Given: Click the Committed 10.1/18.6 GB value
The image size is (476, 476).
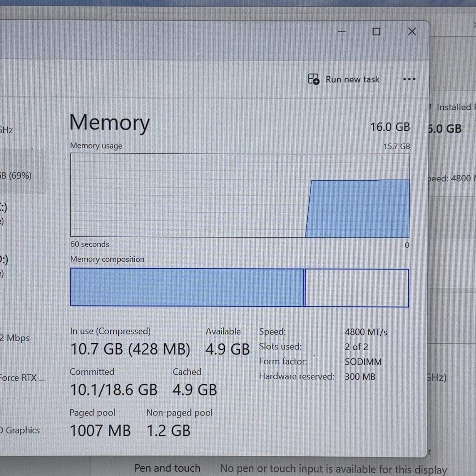Looking at the screenshot, I should 114,390.
